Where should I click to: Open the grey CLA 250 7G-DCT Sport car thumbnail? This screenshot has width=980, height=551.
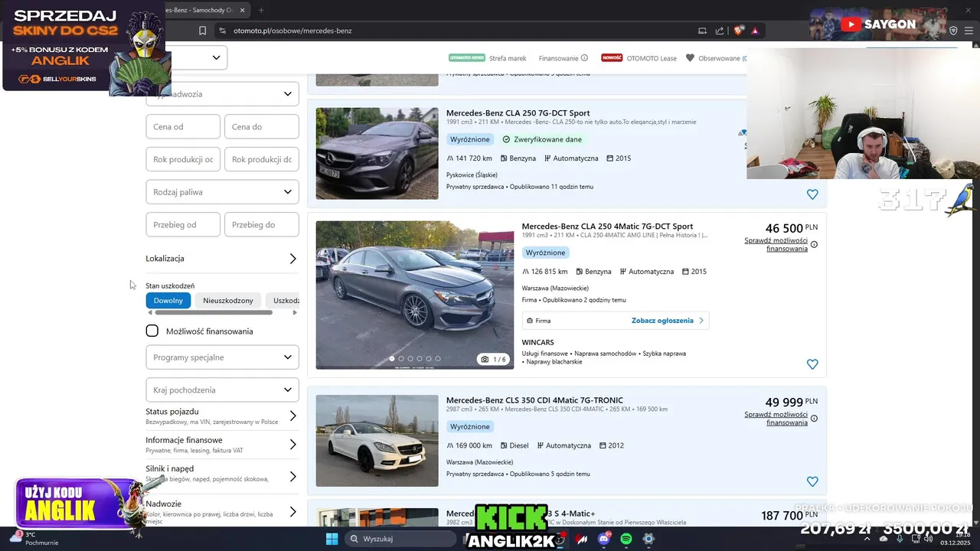[x=377, y=153]
